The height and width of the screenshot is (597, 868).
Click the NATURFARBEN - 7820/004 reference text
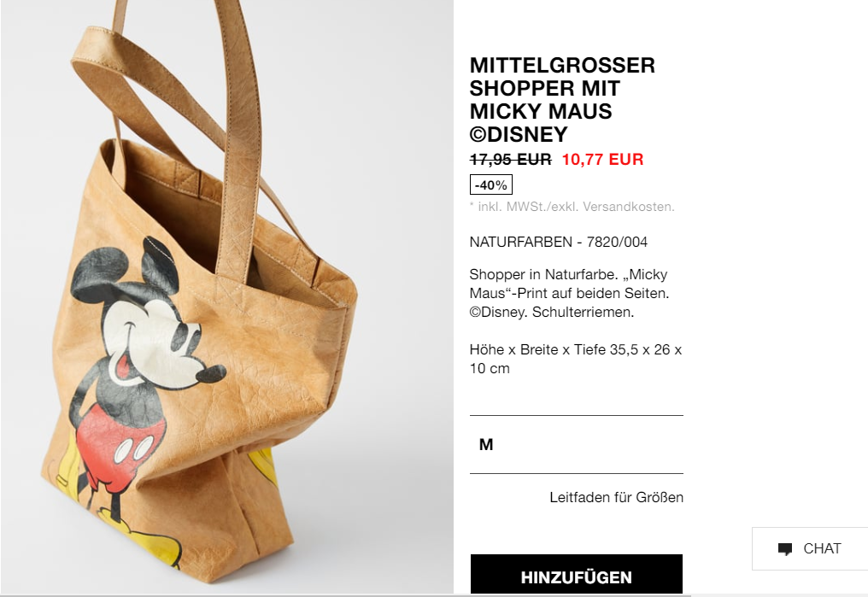coord(558,242)
